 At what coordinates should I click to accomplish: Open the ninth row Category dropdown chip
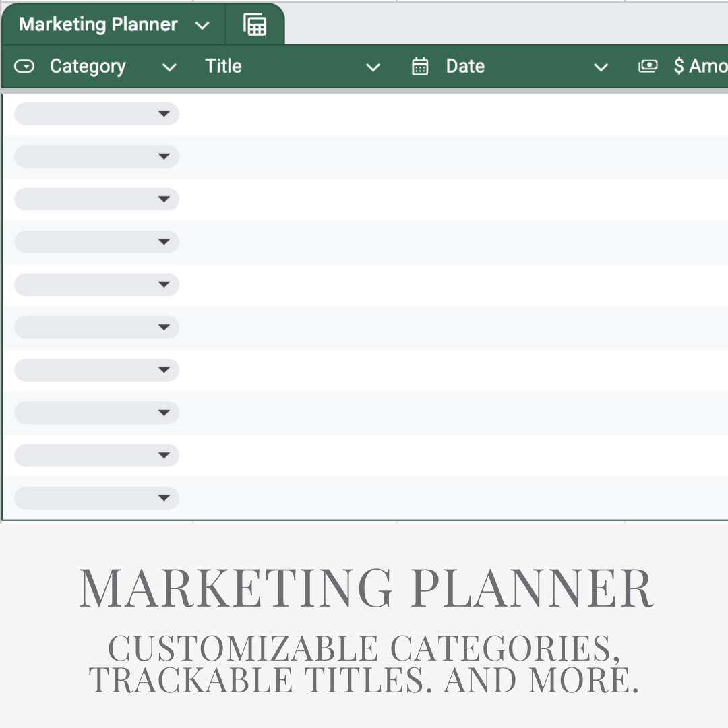click(96, 456)
